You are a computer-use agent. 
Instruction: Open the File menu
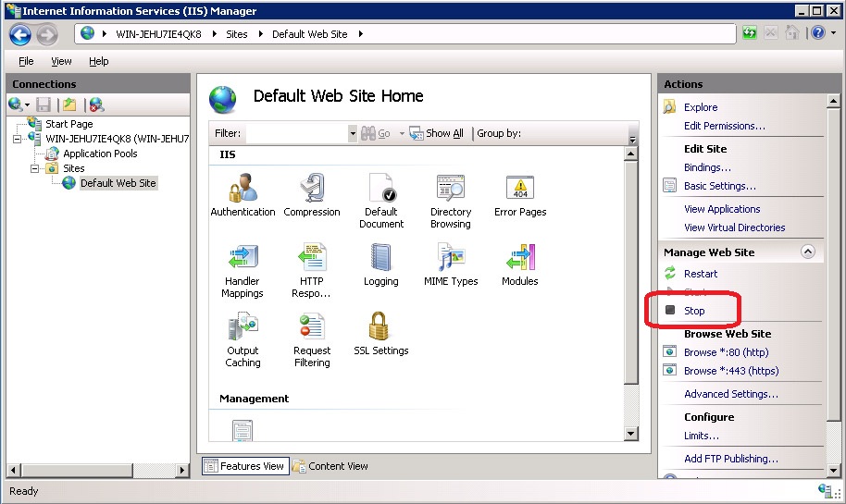[x=26, y=61]
